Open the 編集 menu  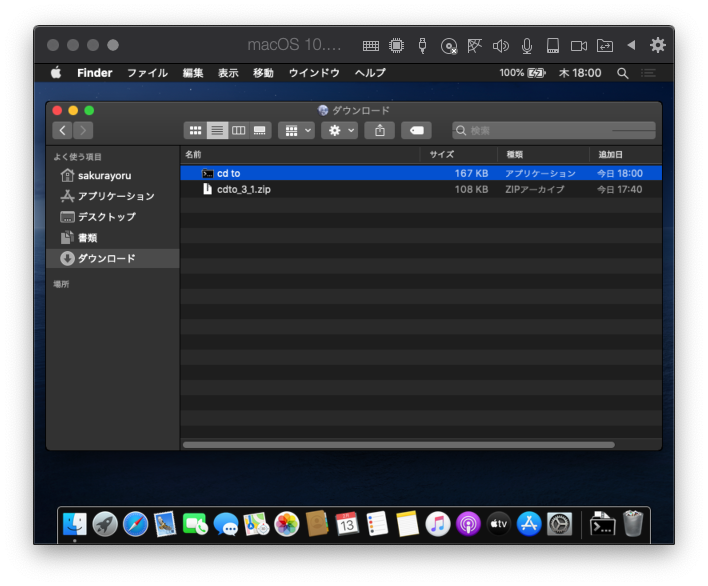click(193, 73)
